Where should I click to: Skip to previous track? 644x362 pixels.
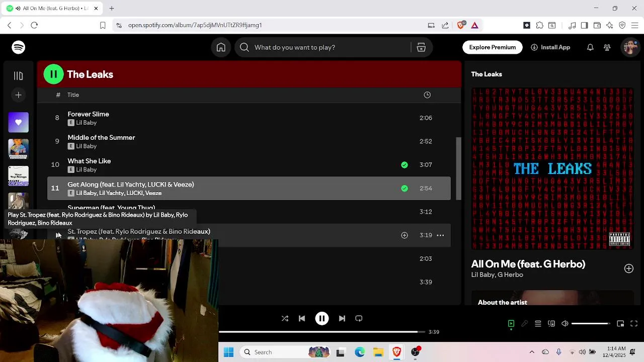point(302,318)
